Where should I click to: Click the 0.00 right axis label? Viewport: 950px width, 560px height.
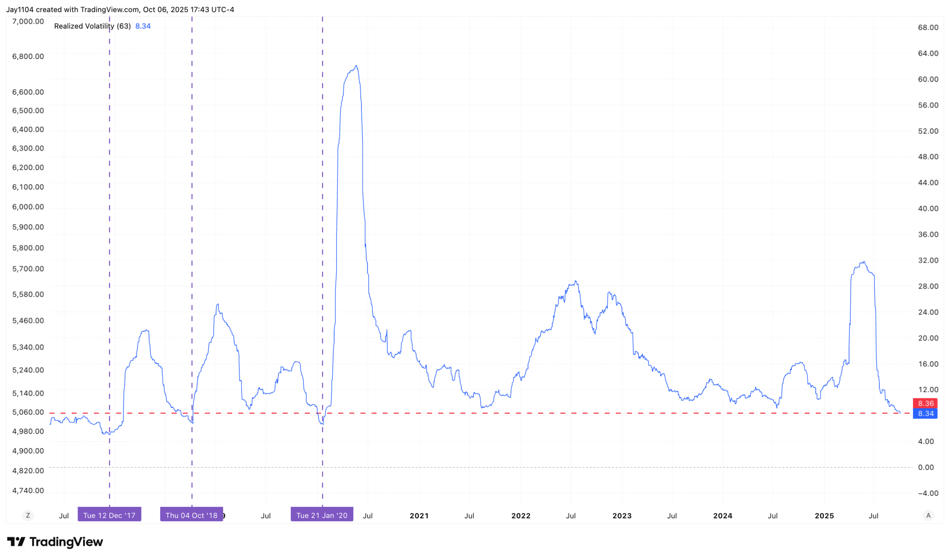926,467
